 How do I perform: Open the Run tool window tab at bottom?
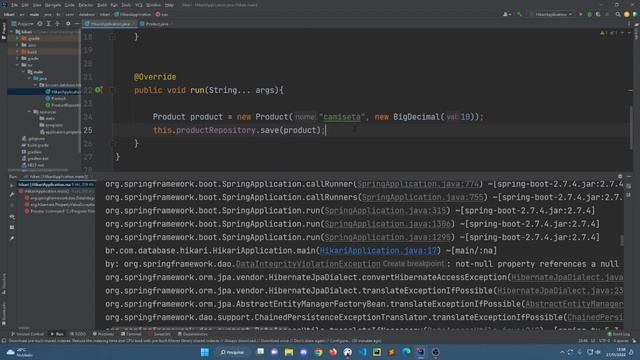tap(57, 334)
